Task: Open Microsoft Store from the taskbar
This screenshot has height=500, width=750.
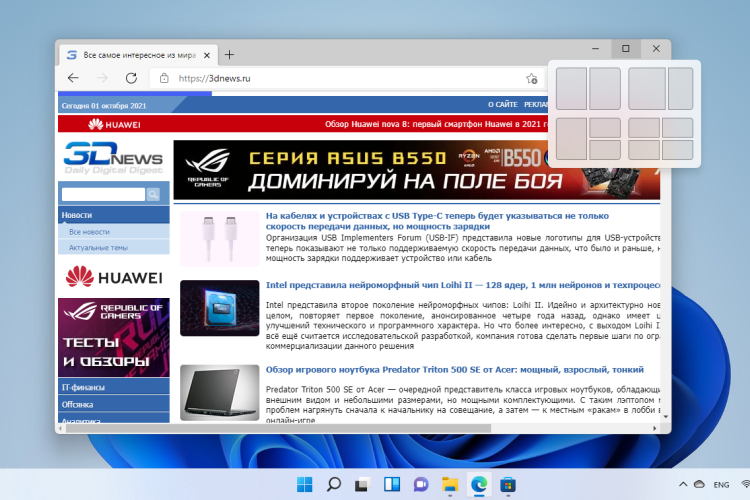Action: point(508,485)
